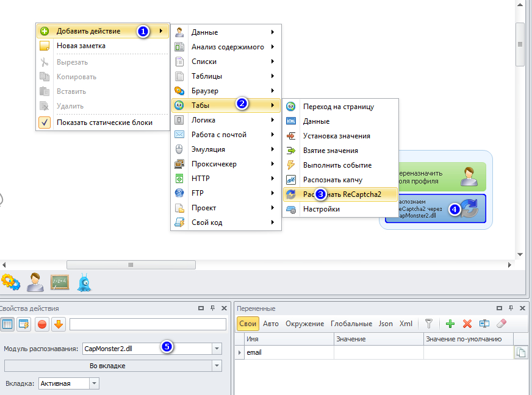
Task: Switch to the Json tab
Action: (x=386, y=324)
